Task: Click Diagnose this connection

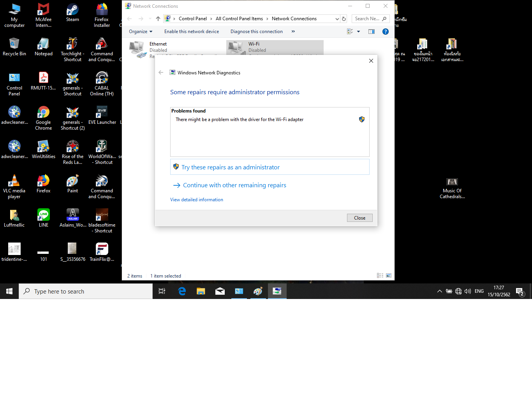Action: coord(257,32)
